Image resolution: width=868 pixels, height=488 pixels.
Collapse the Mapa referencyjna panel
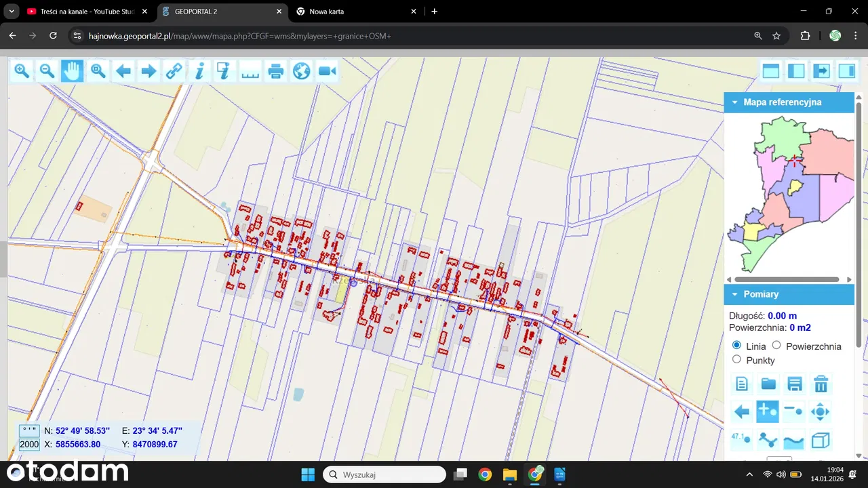click(734, 102)
